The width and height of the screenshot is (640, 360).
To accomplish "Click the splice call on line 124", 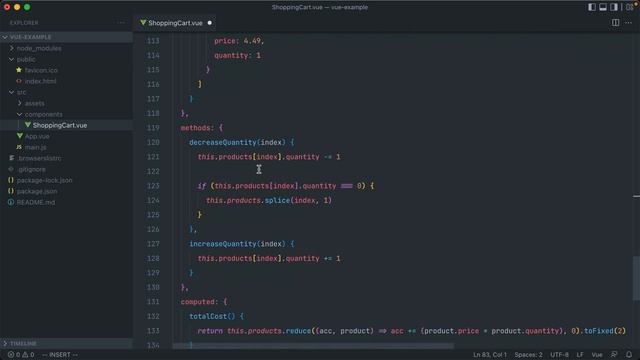I will pyautogui.click(x=277, y=200).
